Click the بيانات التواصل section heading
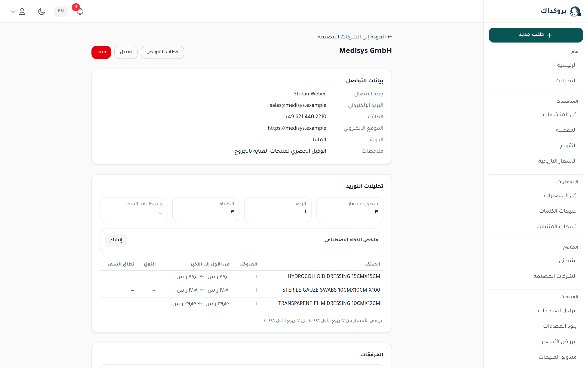Screen dimensions: 588x368 pos(365,81)
